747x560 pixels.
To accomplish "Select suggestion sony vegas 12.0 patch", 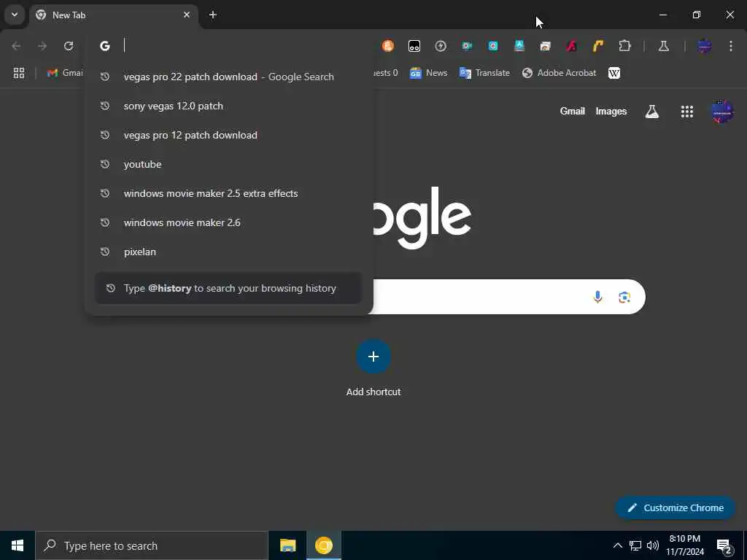I will click(x=228, y=106).
